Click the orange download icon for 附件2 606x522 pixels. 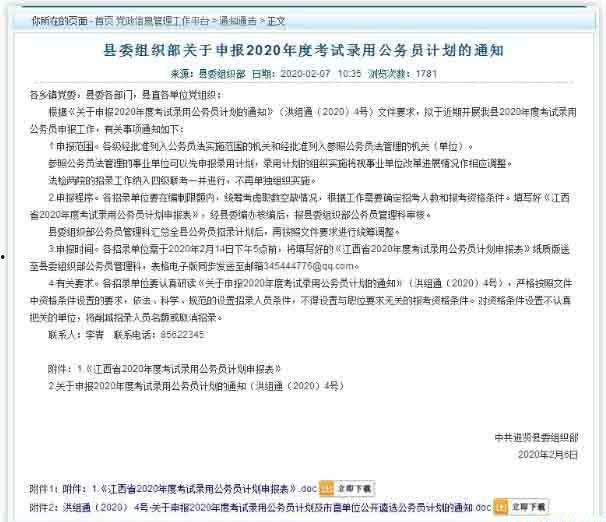[500, 507]
